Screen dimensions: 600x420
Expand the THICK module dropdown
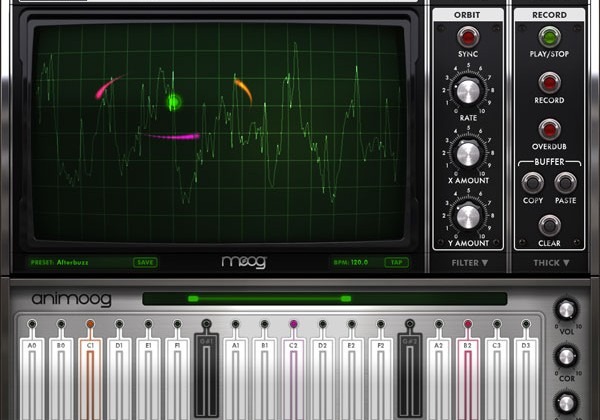tap(551, 263)
